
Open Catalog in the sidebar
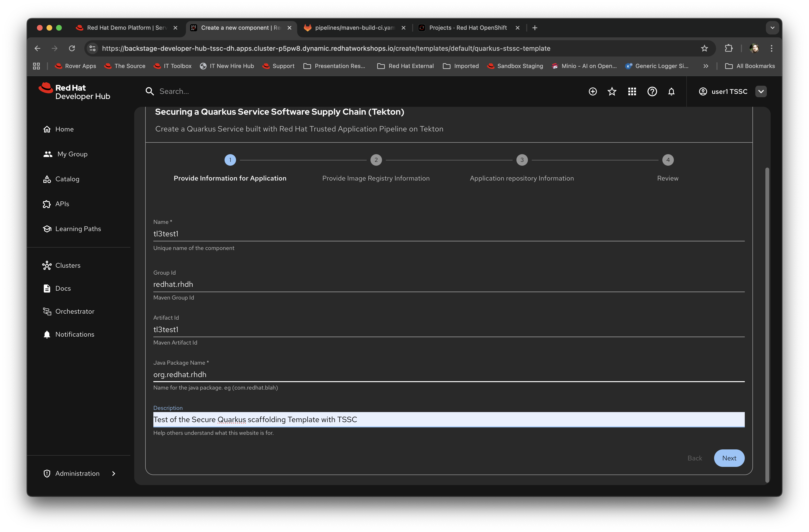(x=67, y=179)
